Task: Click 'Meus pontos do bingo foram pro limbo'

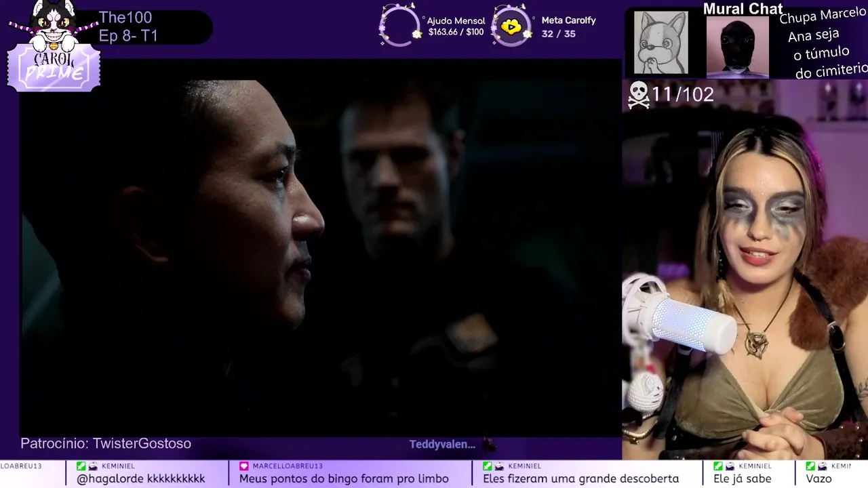Action: (x=344, y=479)
